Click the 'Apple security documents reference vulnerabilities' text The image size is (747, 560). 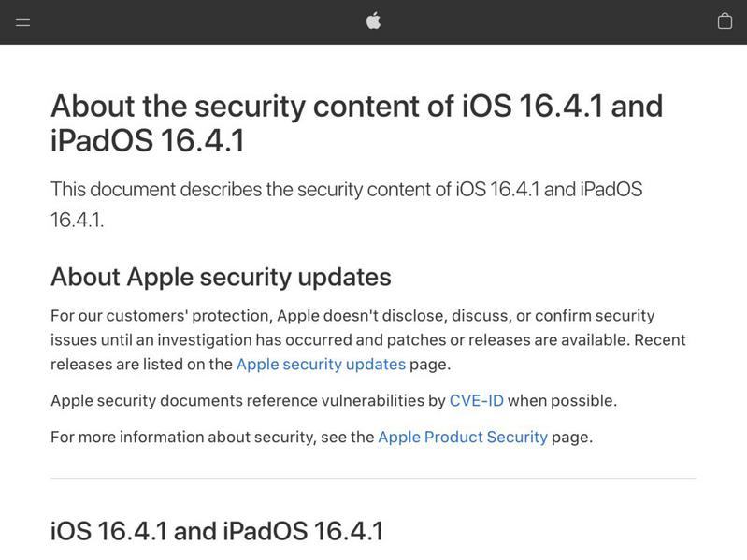(x=248, y=400)
